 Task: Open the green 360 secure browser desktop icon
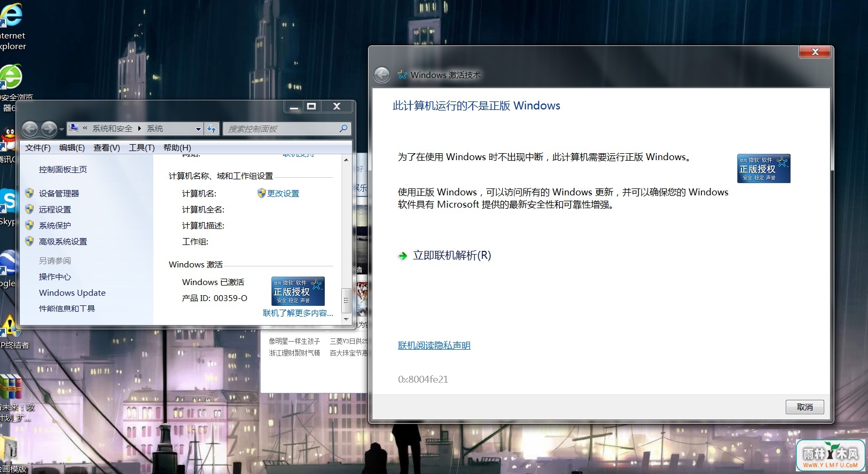(11, 77)
